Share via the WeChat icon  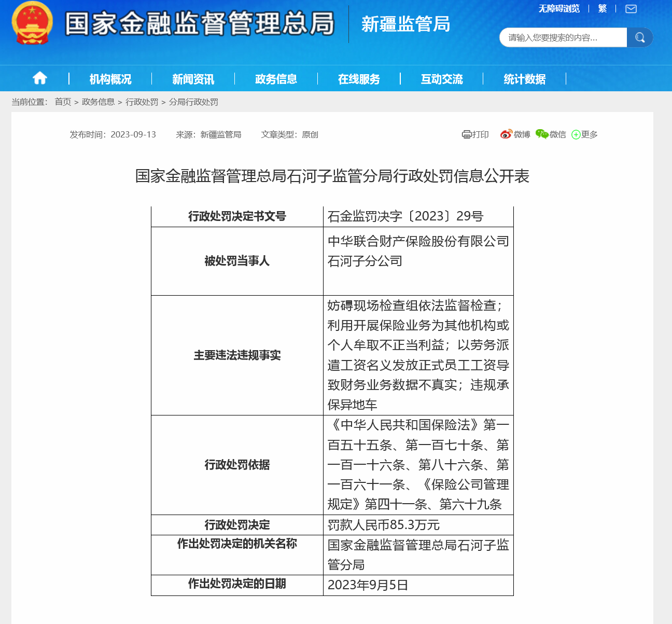(x=542, y=134)
